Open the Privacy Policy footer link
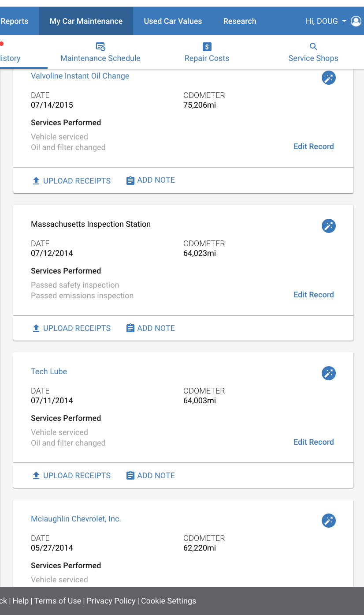The height and width of the screenshot is (615, 364). click(x=111, y=601)
